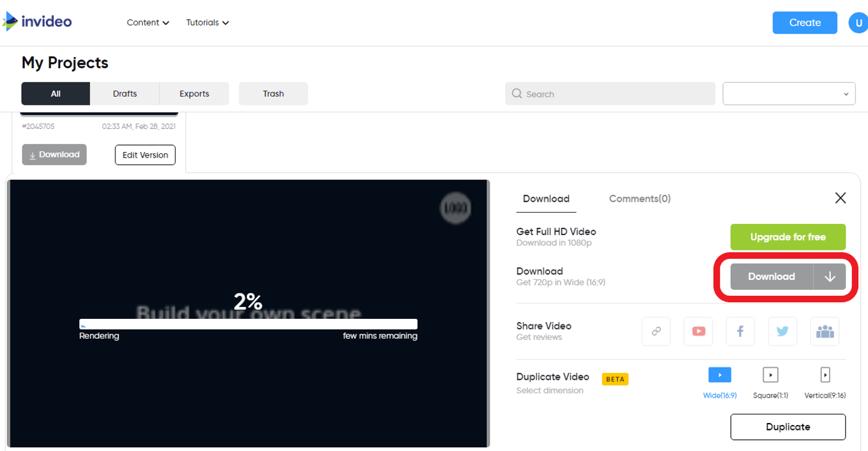Image resolution: width=868 pixels, height=451 pixels.
Task: Share video to YouTube
Action: (x=698, y=331)
